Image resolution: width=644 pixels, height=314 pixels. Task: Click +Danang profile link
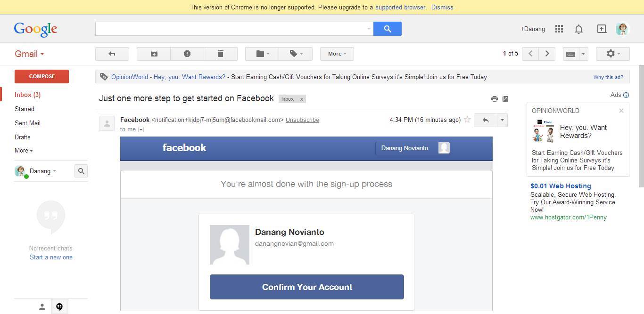tap(533, 29)
